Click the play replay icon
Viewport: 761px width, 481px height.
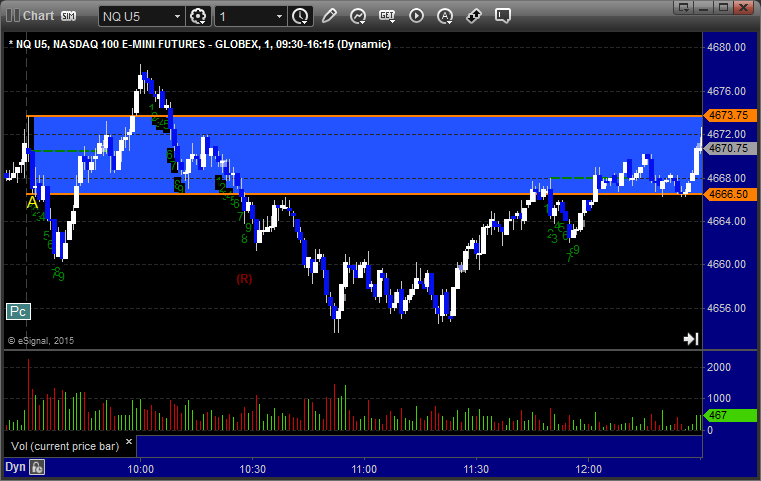416,16
